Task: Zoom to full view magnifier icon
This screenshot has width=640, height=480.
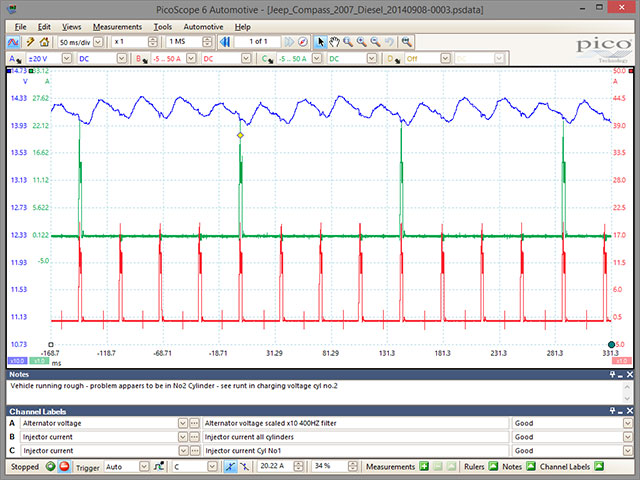Action: point(406,42)
